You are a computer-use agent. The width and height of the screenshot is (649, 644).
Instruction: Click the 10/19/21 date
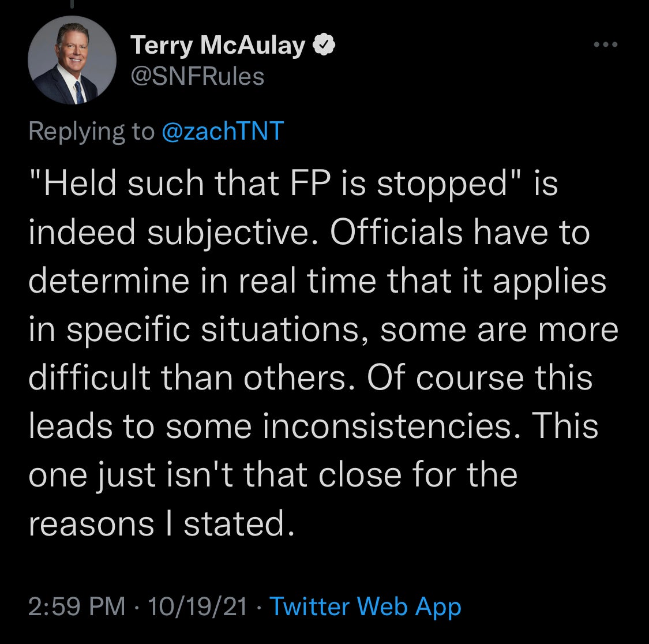pos(197,606)
